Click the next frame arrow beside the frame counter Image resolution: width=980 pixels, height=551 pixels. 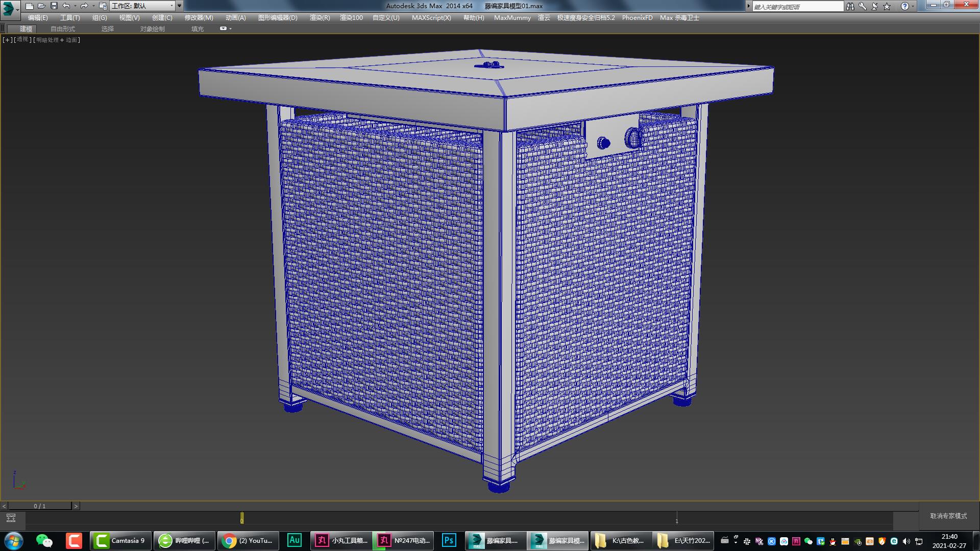coord(76,506)
